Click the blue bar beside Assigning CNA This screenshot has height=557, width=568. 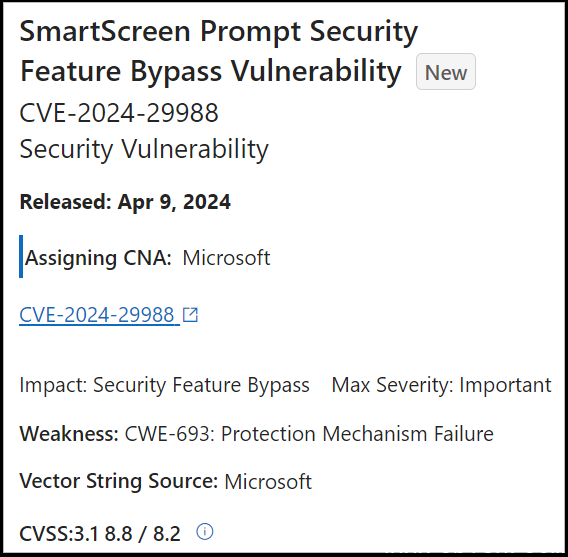[21, 256]
